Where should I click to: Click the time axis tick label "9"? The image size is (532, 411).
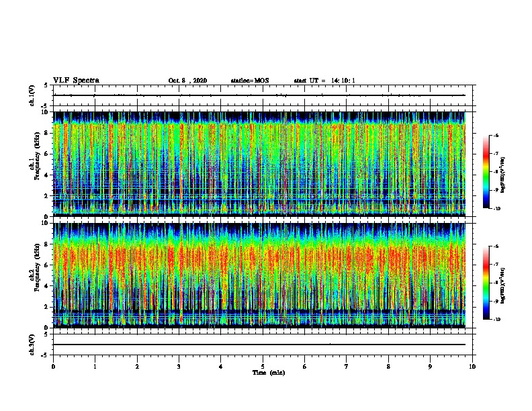click(430, 367)
